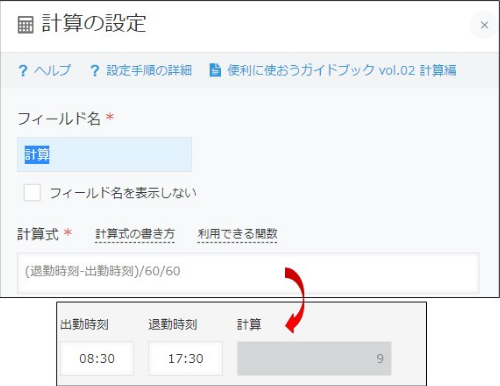
Task: Show the 利用できる関数 list
Action: click(x=237, y=234)
